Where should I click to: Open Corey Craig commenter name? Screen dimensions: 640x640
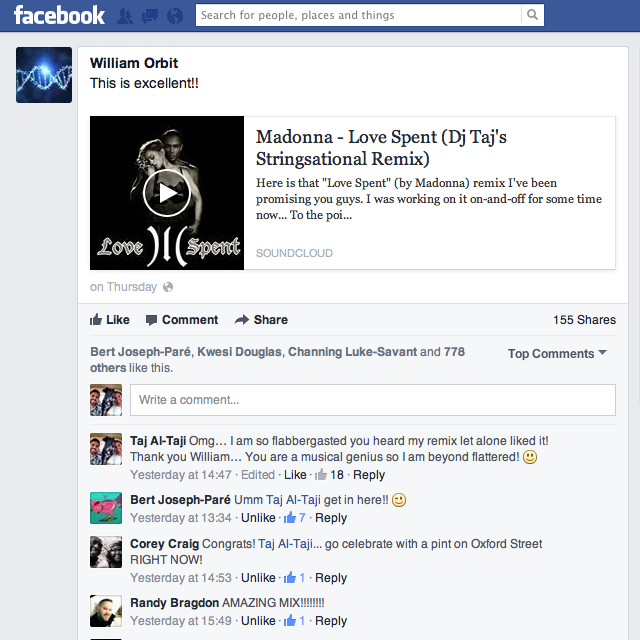pos(164,544)
